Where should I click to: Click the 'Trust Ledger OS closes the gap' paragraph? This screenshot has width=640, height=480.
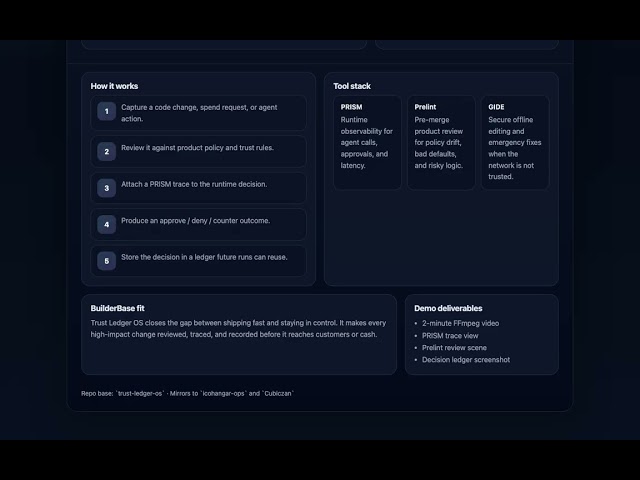(238, 329)
